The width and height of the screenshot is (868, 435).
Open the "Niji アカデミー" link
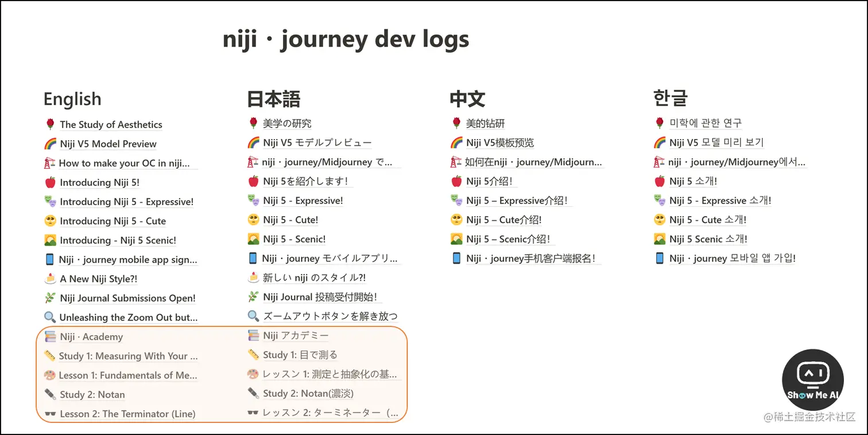pos(296,335)
